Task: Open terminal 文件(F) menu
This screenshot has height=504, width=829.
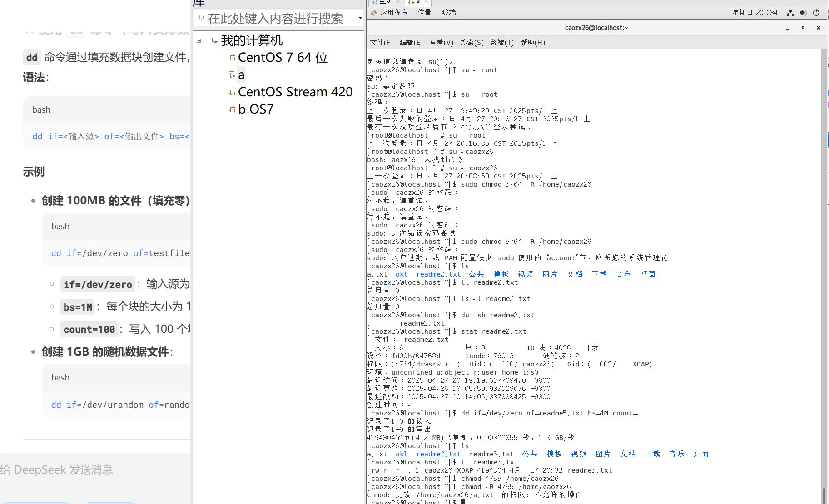Action: tap(381, 42)
